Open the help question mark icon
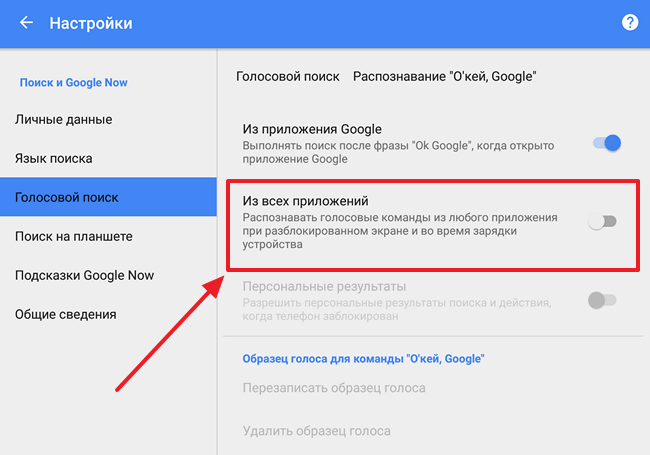The height and width of the screenshot is (455, 650). (x=630, y=22)
